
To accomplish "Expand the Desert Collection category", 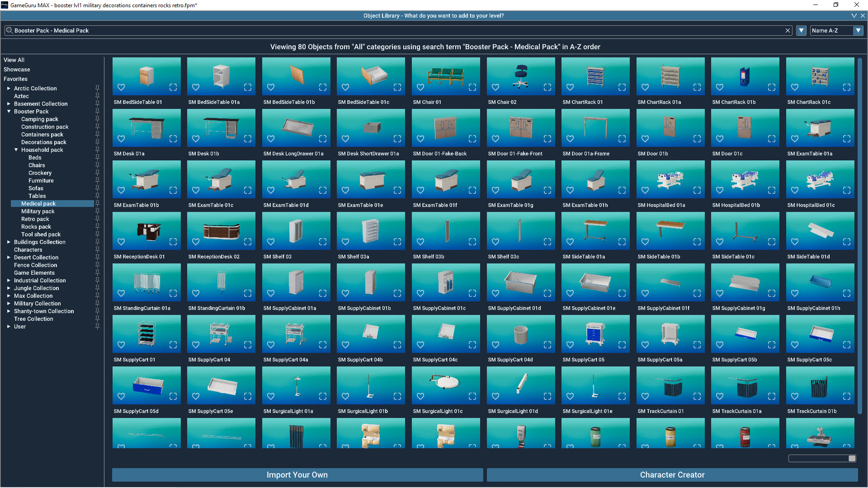I will click(x=8, y=257).
